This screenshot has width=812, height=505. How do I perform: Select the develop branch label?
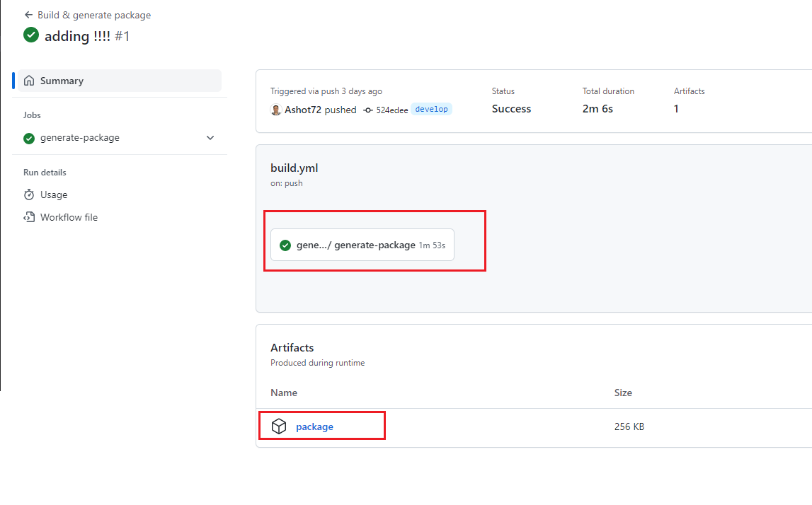tap(431, 110)
